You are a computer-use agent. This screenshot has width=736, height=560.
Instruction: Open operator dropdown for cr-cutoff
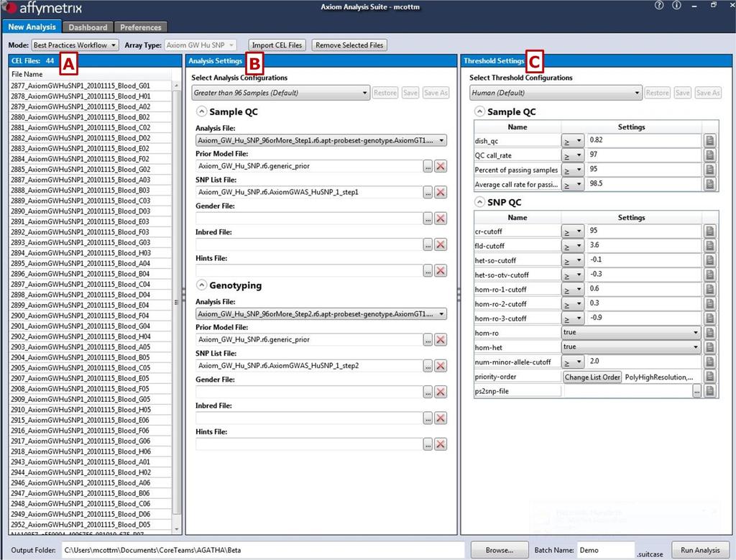573,231
